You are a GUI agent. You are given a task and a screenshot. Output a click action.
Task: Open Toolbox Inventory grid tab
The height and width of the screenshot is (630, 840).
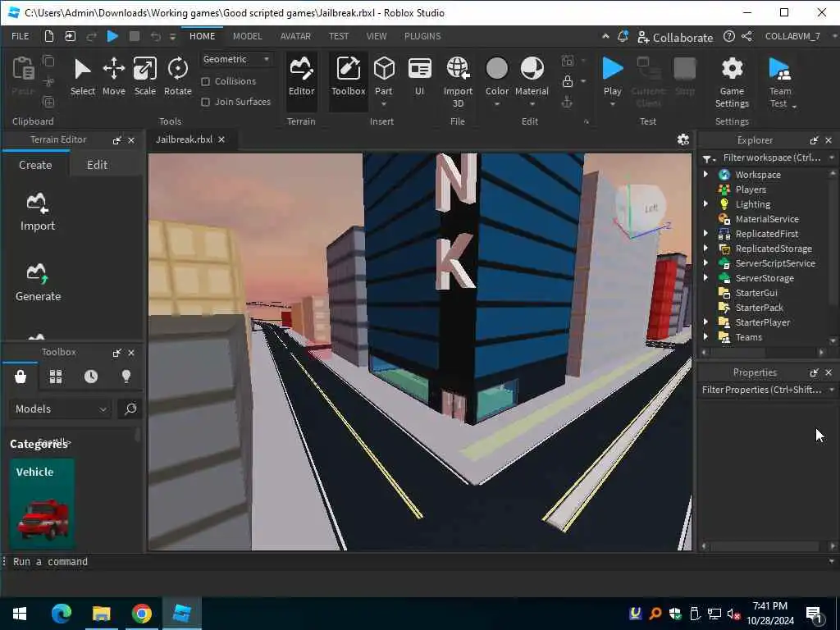(56, 377)
